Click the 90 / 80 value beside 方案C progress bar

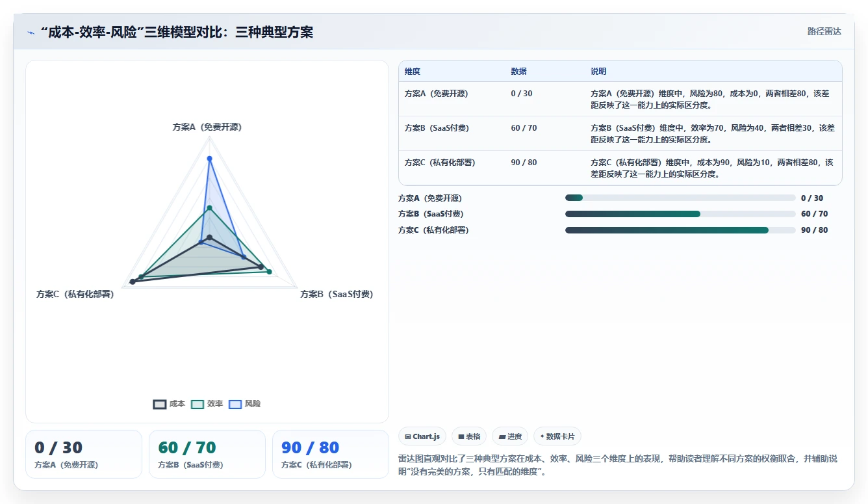815,230
